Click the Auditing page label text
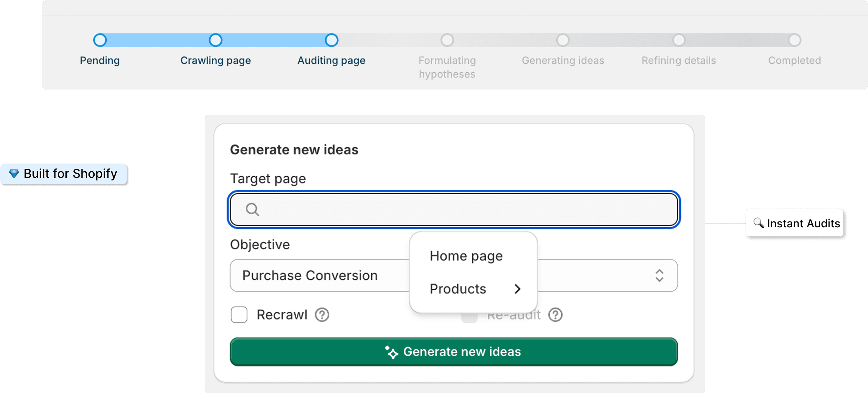Viewport: 868px width, 393px height. click(x=331, y=61)
